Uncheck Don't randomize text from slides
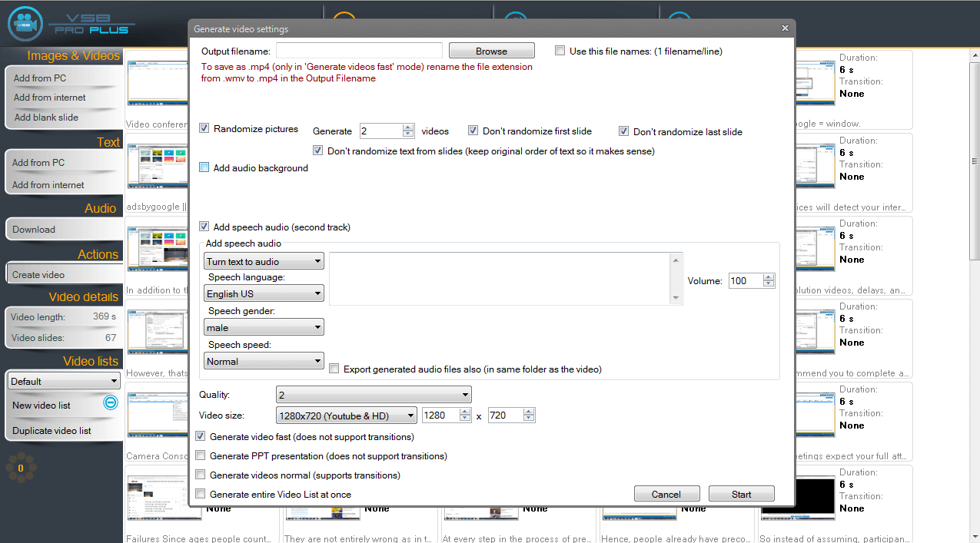 [317, 151]
